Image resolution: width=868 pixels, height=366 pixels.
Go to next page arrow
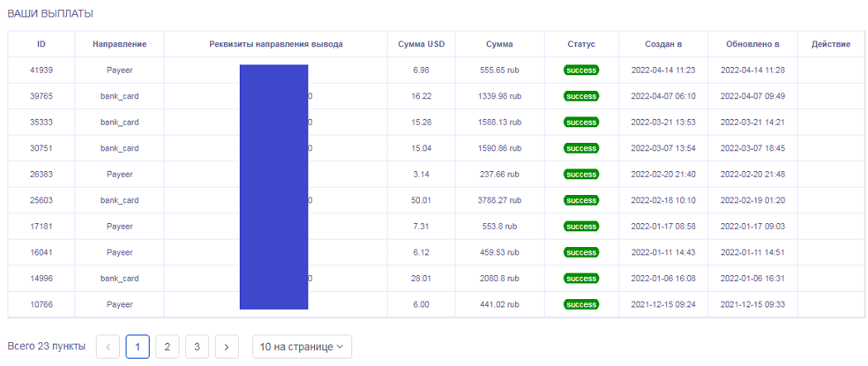[227, 347]
